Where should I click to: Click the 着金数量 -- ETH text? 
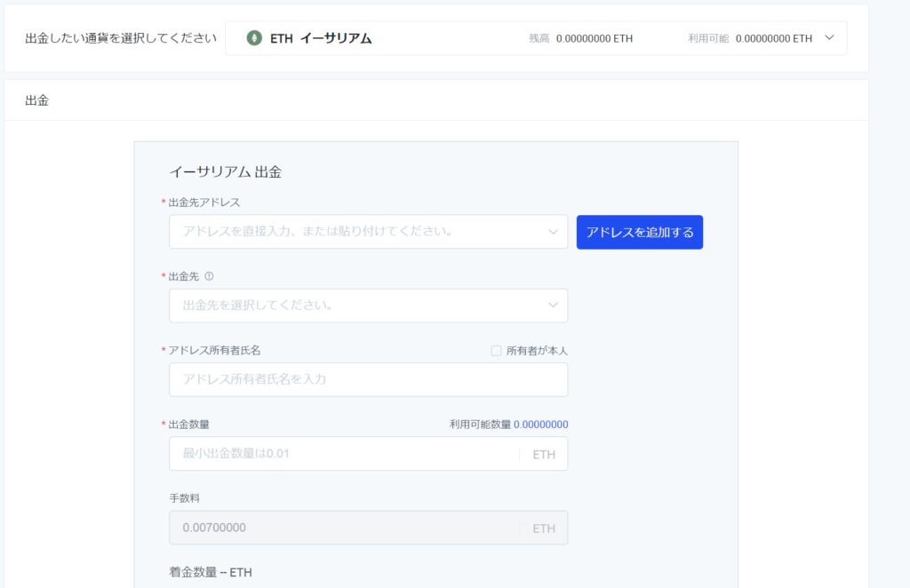(x=211, y=572)
